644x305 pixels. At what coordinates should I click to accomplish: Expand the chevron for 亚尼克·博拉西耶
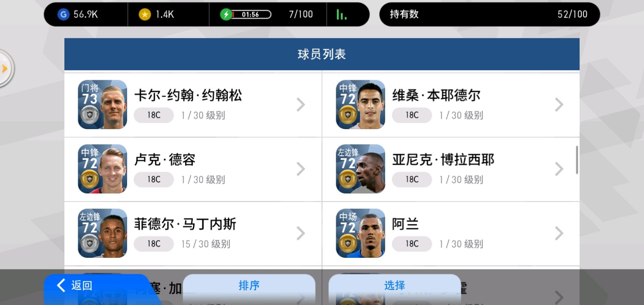pos(559,169)
